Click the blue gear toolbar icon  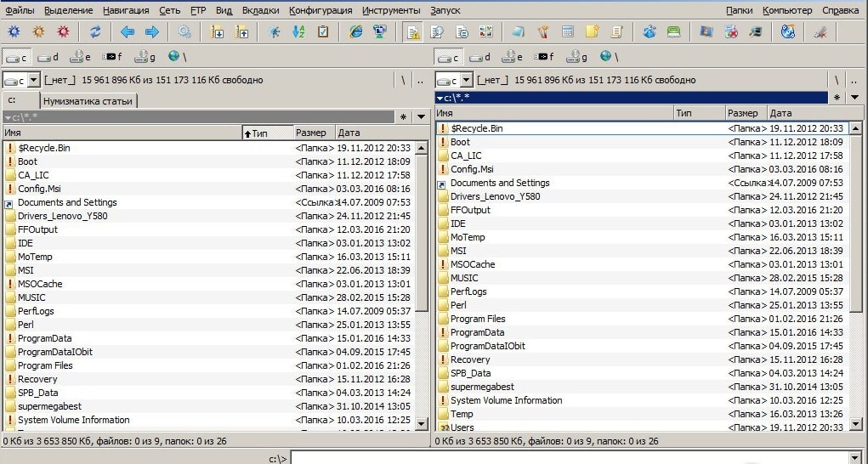pyautogui.click(x=14, y=32)
